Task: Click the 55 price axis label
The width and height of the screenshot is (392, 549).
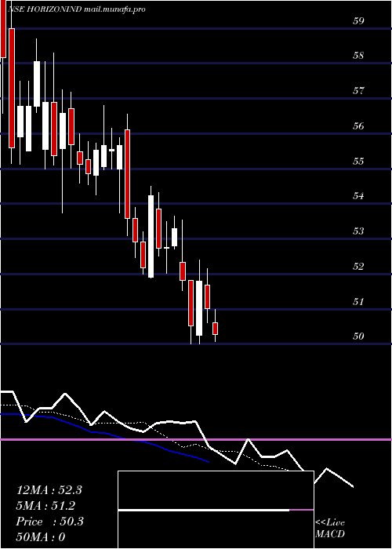Action: 358,161
